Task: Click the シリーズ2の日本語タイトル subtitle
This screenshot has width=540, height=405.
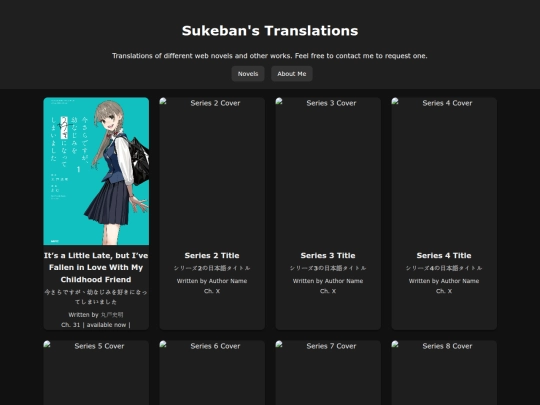Action: pyautogui.click(x=212, y=268)
